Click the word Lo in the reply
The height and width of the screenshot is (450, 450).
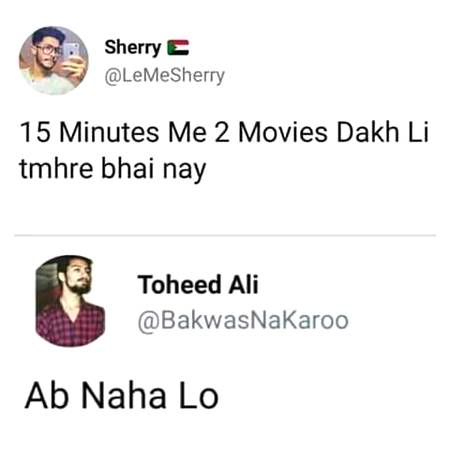coord(199,396)
